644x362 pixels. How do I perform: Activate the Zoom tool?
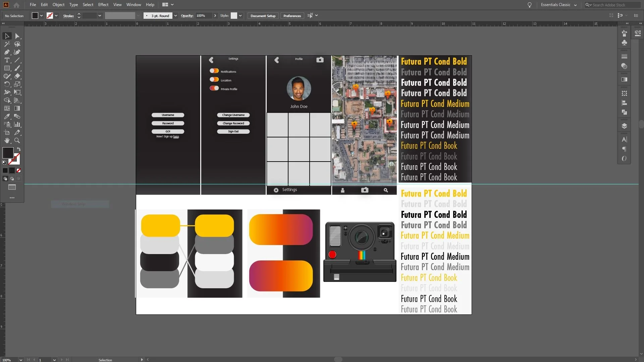click(x=17, y=140)
